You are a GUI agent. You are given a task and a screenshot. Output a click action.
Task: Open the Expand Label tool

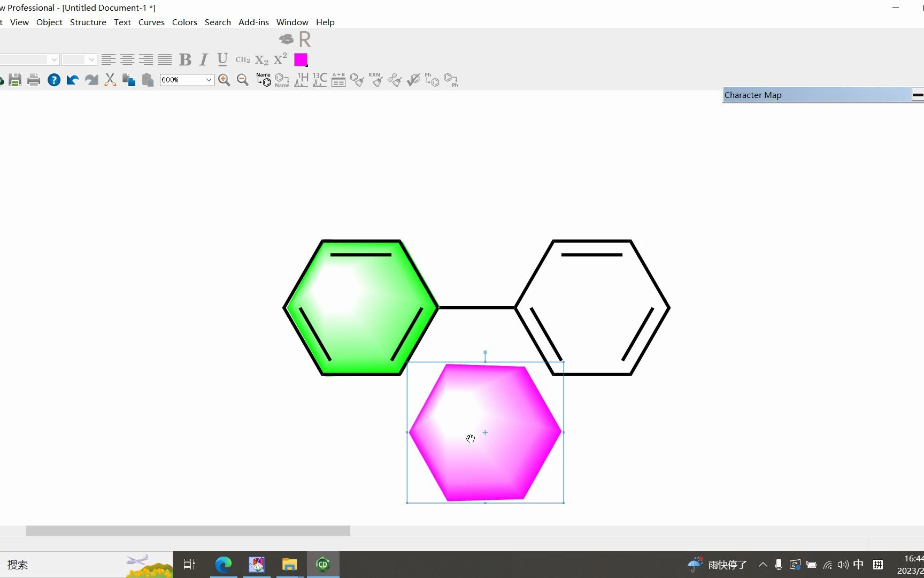tap(432, 80)
